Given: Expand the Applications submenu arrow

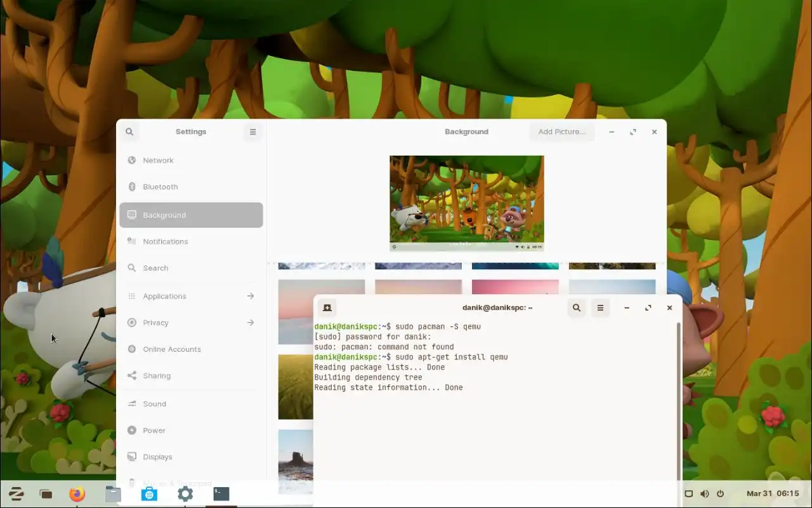Looking at the screenshot, I should point(251,296).
